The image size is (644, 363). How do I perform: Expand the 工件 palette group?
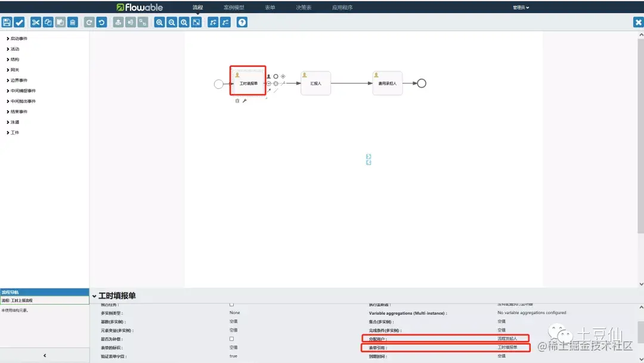point(13,133)
